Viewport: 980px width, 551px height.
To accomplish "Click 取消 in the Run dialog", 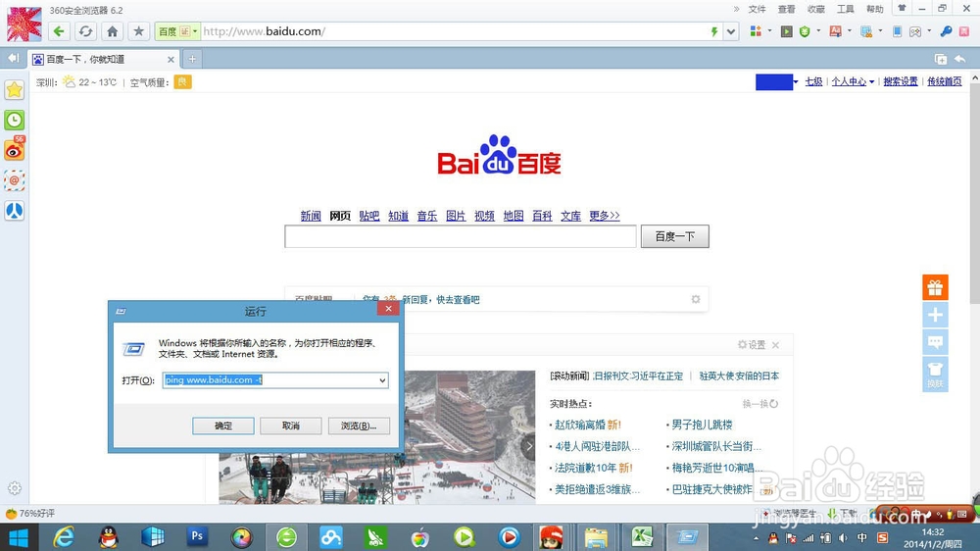I will pyautogui.click(x=291, y=426).
